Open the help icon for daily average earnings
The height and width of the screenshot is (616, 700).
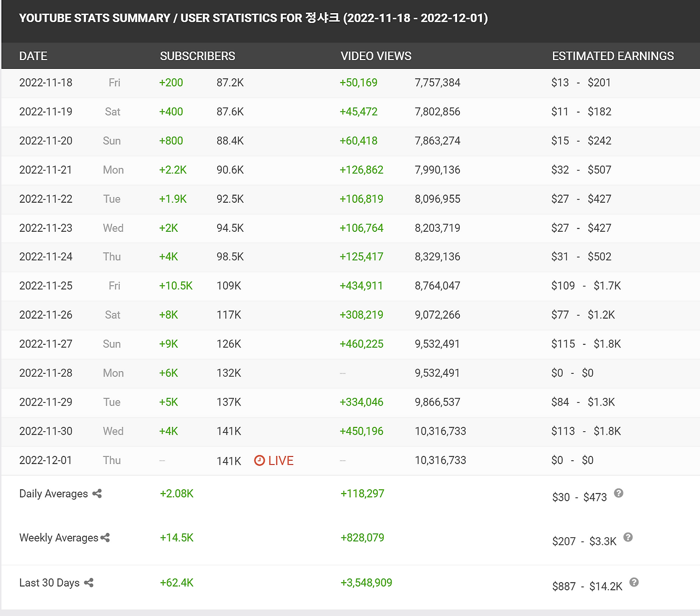[x=619, y=493]
